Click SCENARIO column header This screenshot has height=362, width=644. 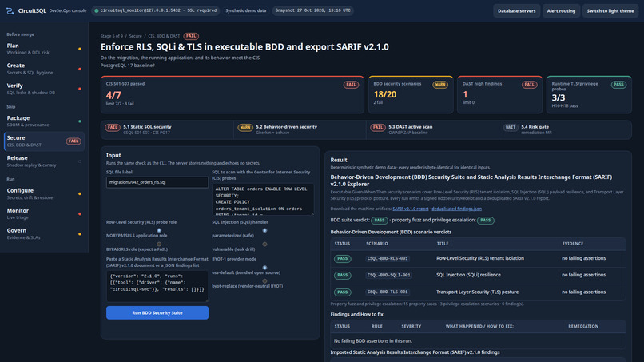[376, 244]
